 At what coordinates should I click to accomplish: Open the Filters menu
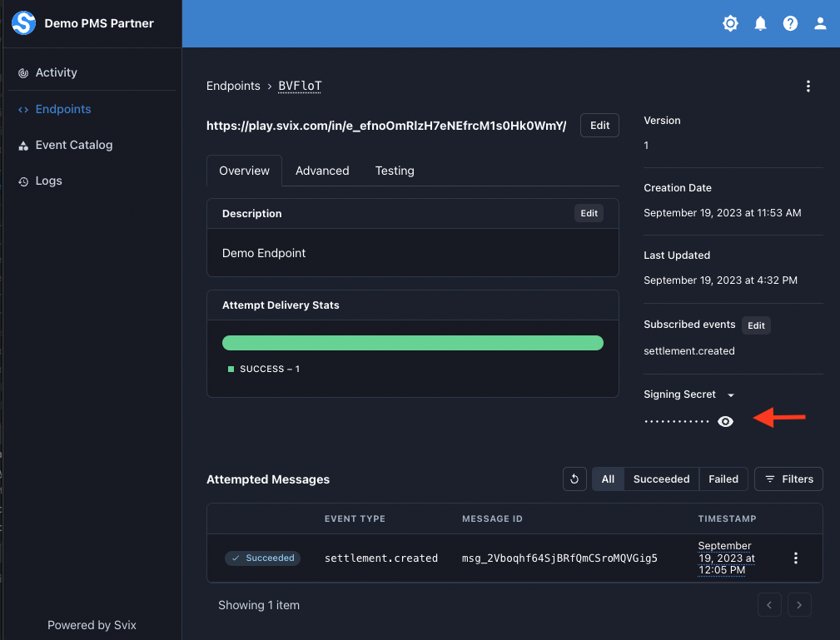tap(788, 479)
